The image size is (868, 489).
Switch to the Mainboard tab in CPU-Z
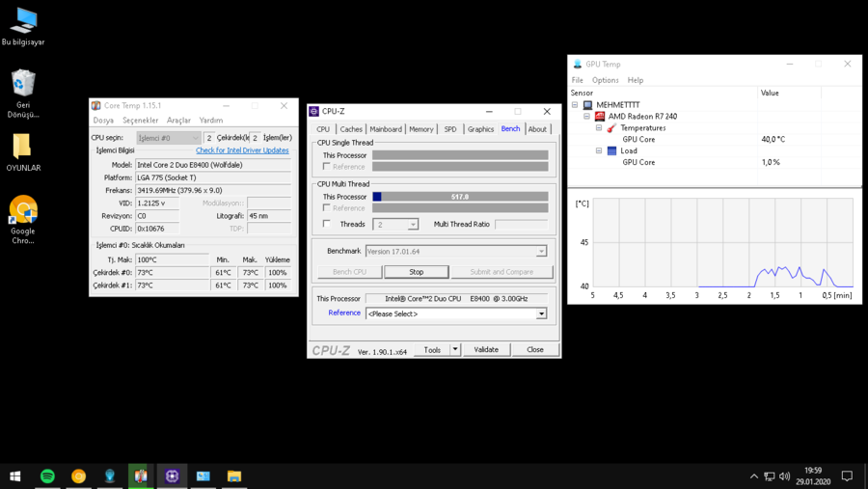(386, 129)
